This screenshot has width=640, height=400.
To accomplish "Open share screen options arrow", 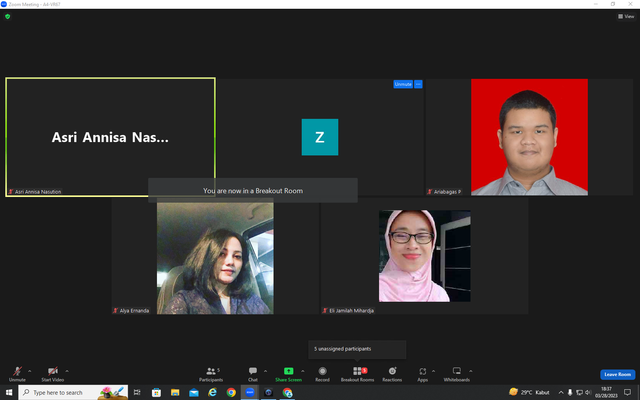I will click(x=303, y=371).
